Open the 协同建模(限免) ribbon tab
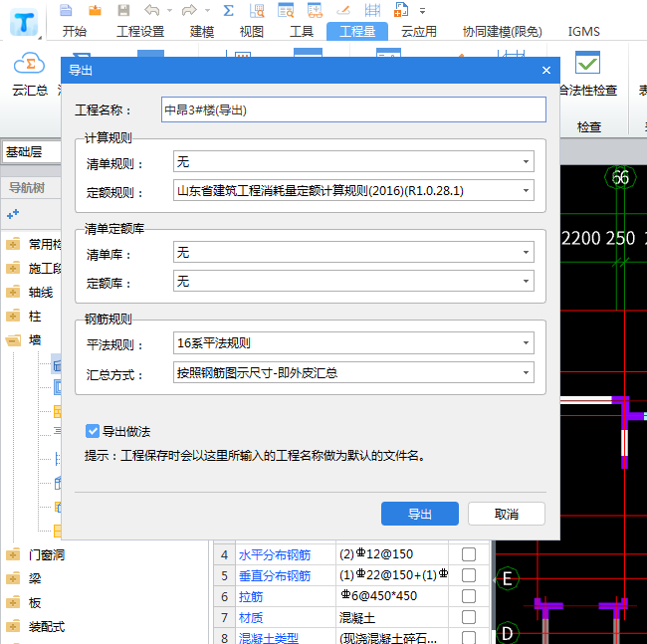 [x=502, y=32]
